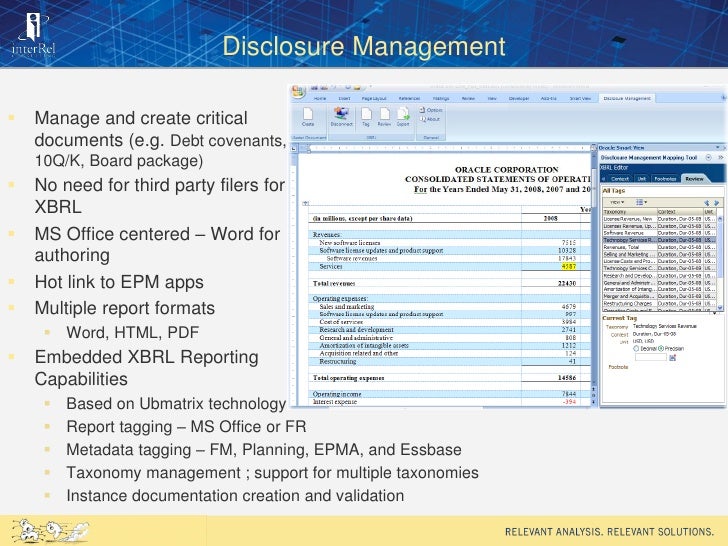Click the Restructuring value 41
The width and height of the screenshot is (728, 546).
572,361
